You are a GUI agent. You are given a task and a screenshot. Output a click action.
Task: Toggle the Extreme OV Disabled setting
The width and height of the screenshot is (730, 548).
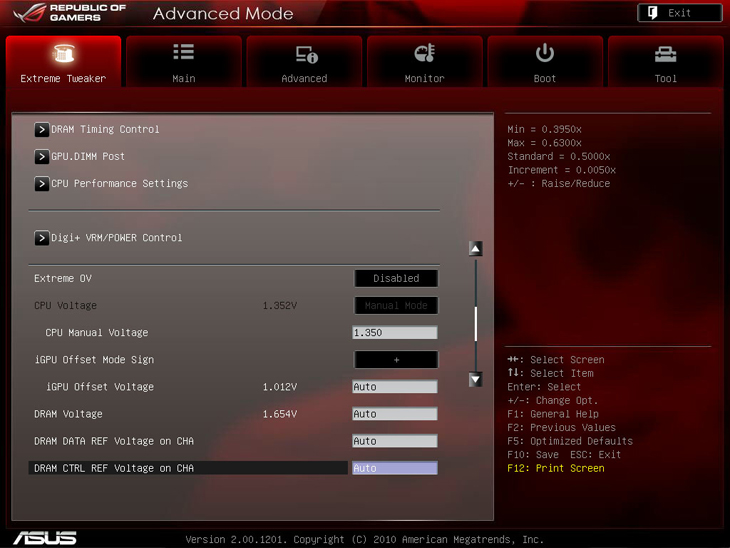coord(396,278)
